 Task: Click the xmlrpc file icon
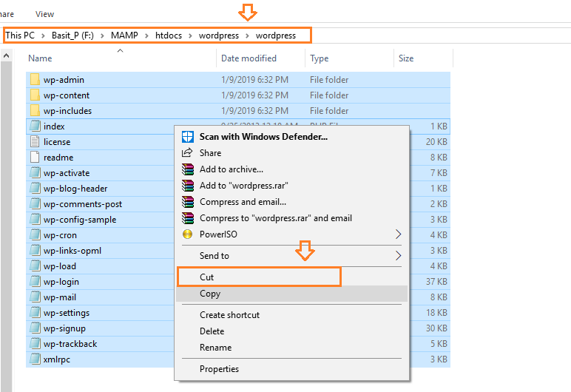[x=35, y=359]
